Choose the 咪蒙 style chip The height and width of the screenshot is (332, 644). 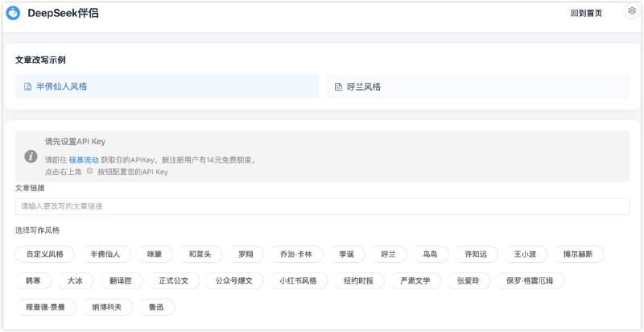(155, 255)
